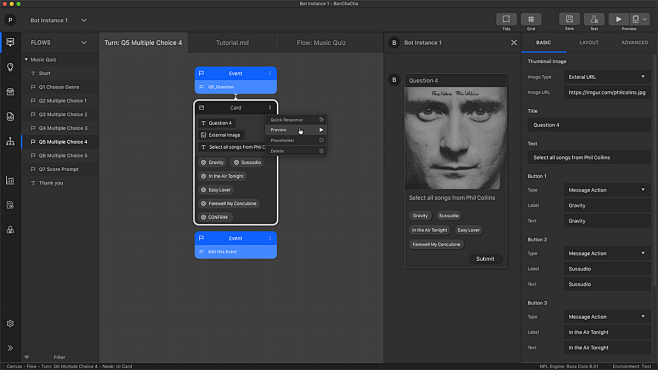Expand the sidebar with double chevron
658x370 pixels.
(x=10, y=348)
